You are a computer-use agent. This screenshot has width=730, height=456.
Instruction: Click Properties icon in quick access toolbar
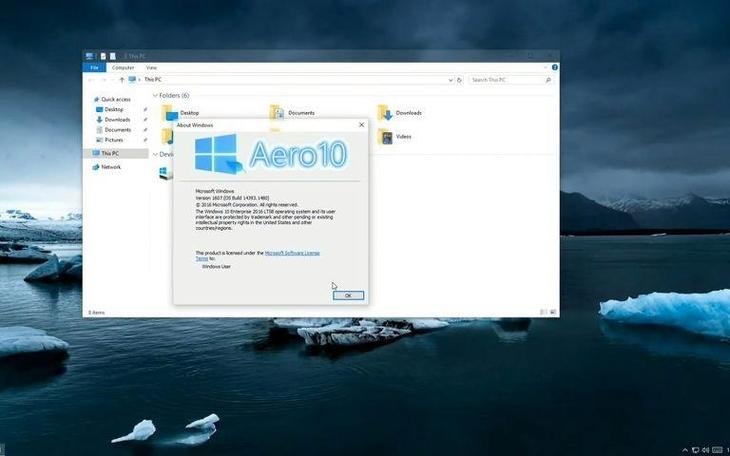[103, 56]
